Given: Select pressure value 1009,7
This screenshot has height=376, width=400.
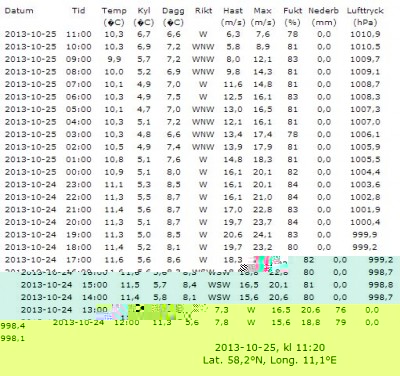Looking at the screenshot, I should (x=365, y=59).
